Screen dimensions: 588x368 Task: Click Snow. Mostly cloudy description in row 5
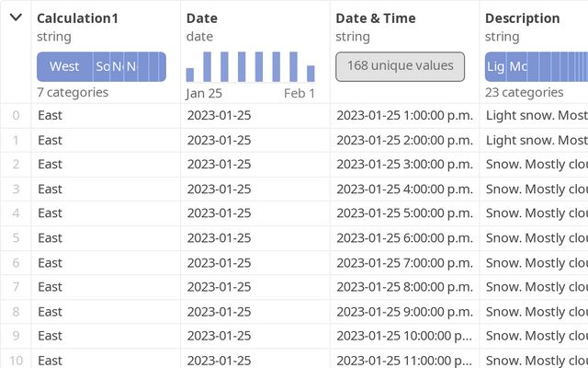[x=534, y=238]
